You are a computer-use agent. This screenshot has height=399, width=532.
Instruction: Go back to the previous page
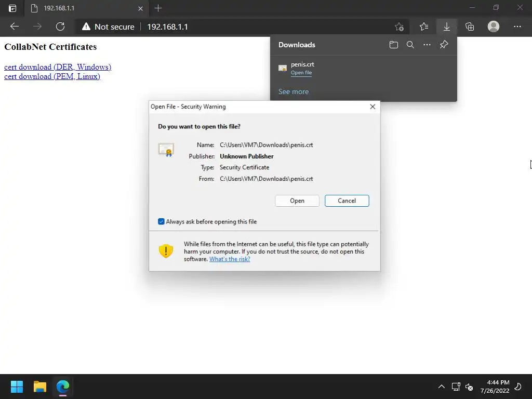coord(14,26)
